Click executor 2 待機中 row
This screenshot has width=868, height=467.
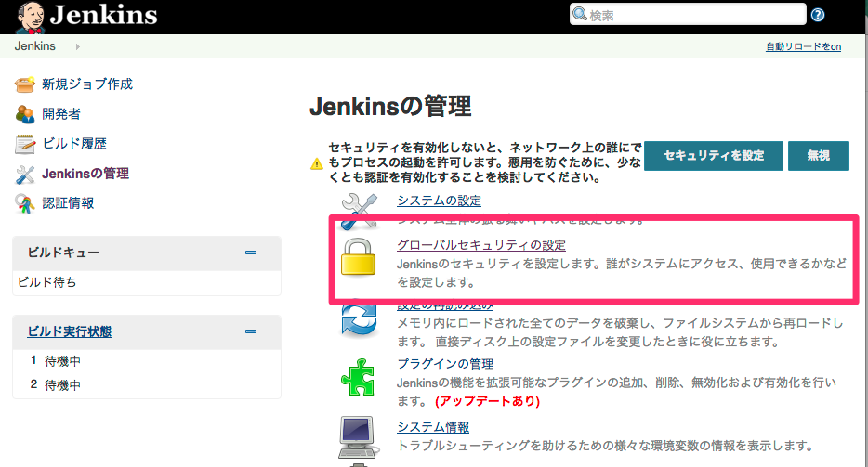tap(147, 384)
